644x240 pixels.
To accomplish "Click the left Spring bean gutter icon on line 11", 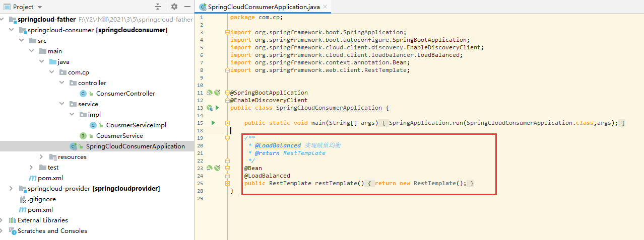I will click(x=210, y=93).
